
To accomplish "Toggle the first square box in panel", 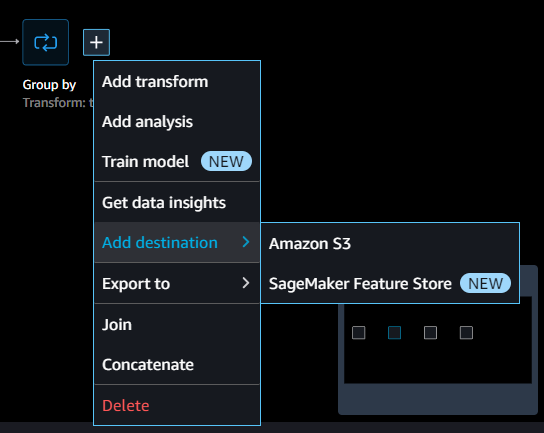I will [x=358, y=332].
